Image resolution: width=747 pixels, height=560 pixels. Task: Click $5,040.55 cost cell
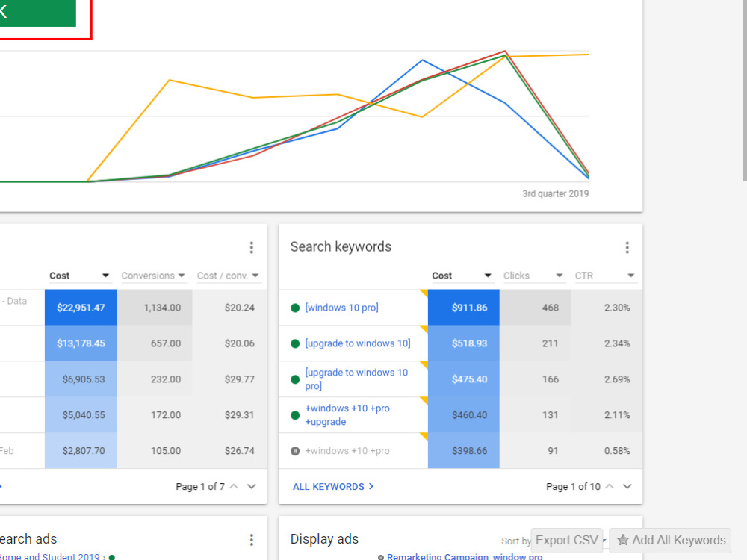click(81, 414)
